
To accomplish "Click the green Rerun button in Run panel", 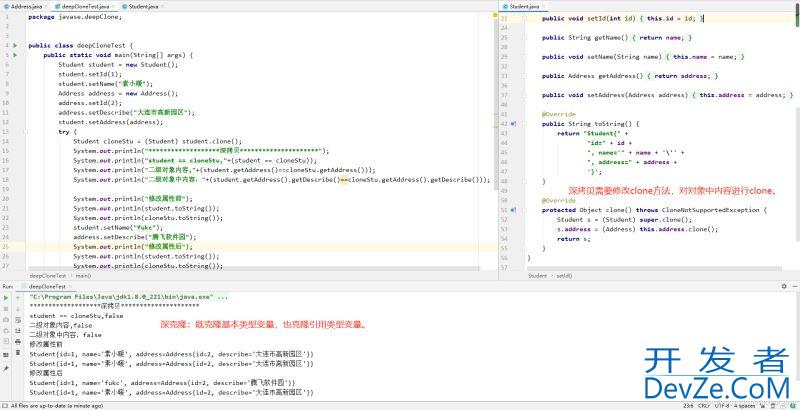I will [x=6, y=298].
